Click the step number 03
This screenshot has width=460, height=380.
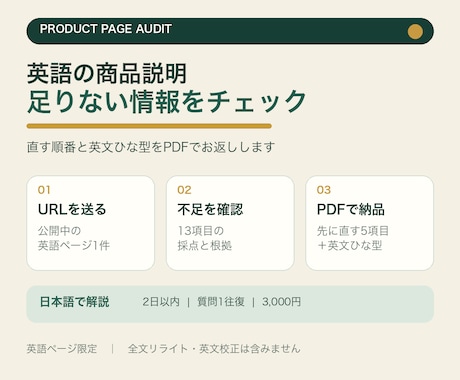[324, 190]
